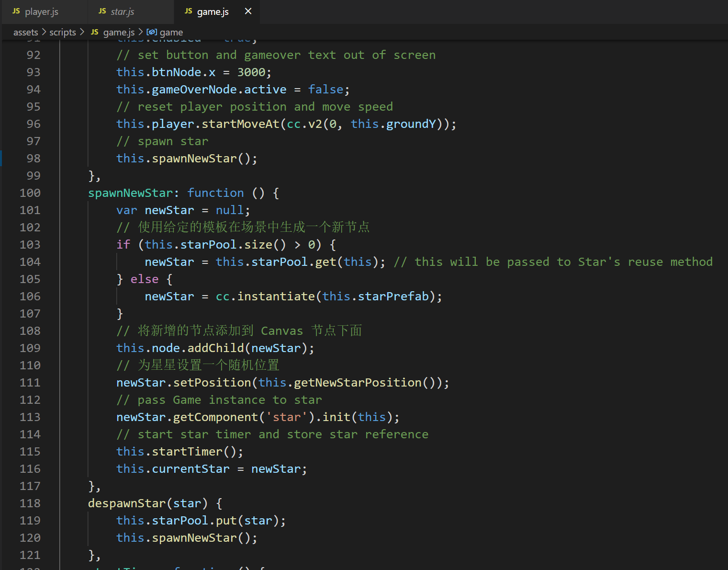Close the game.js tab

click(248, 11)
